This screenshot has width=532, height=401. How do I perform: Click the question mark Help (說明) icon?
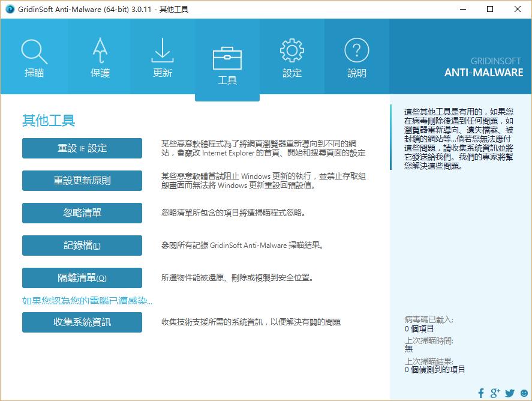[356, 53]
